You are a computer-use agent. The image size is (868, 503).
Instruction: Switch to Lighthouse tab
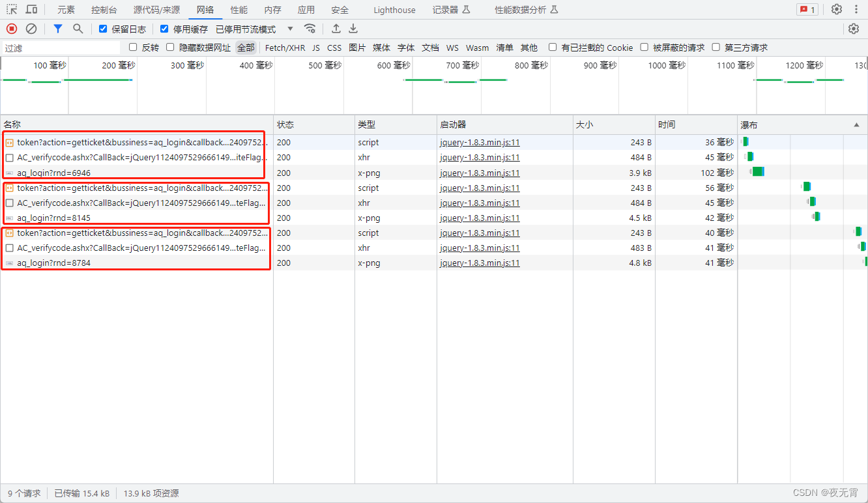tap(394, 10)
